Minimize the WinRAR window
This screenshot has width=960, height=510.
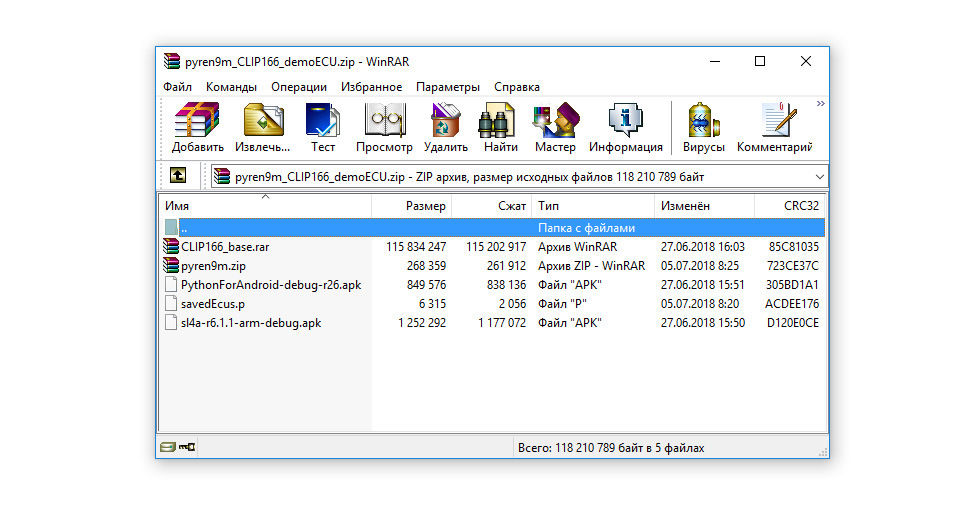click(714, 61)
